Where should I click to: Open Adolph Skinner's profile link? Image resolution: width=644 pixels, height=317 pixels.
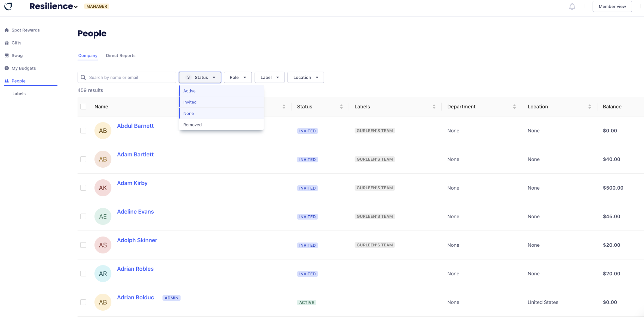pos(137,240)
